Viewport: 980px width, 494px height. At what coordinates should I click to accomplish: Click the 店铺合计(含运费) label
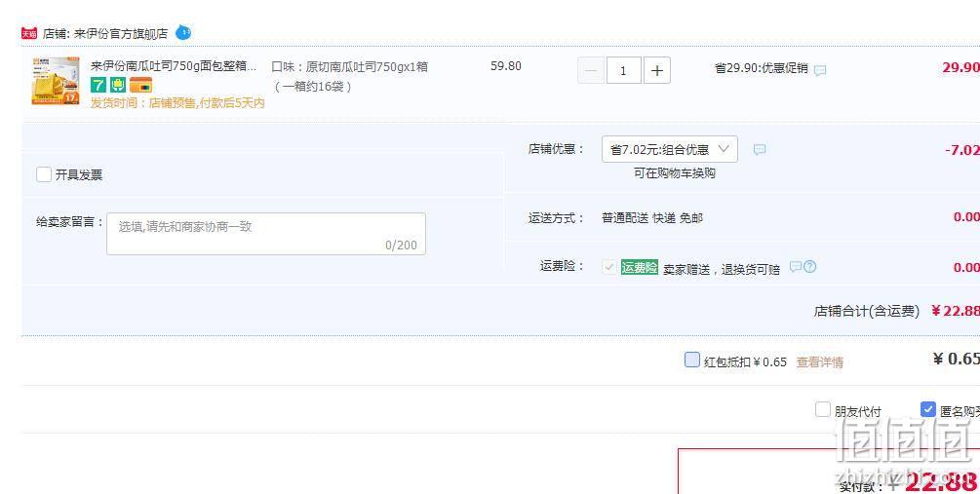(866, 311)
